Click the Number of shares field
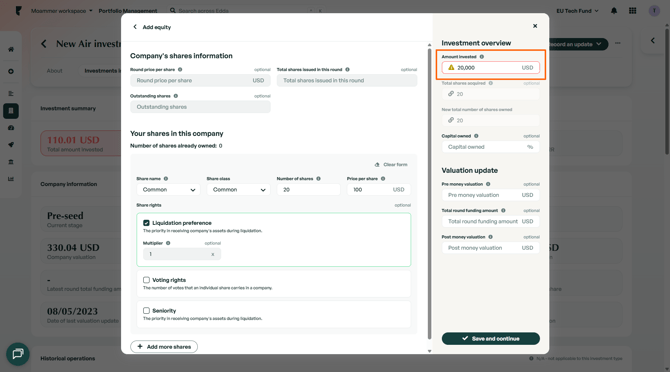 [x=308, y=190]
